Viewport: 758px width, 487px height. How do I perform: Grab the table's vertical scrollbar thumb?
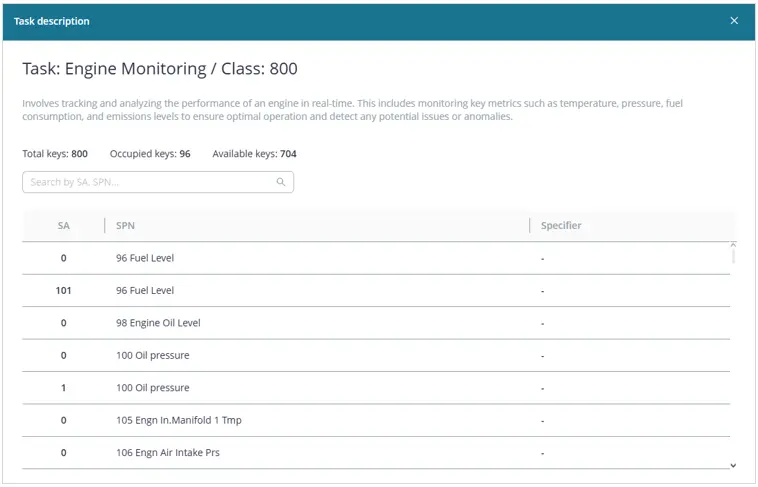click(733, 253)
